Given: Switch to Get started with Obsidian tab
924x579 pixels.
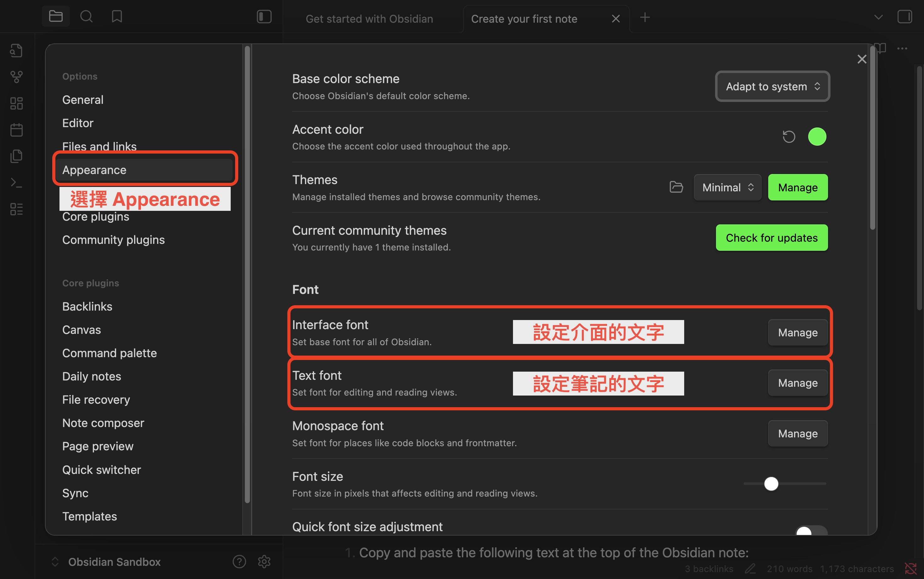Looking at the screenshot, I should tap(369, 19).
